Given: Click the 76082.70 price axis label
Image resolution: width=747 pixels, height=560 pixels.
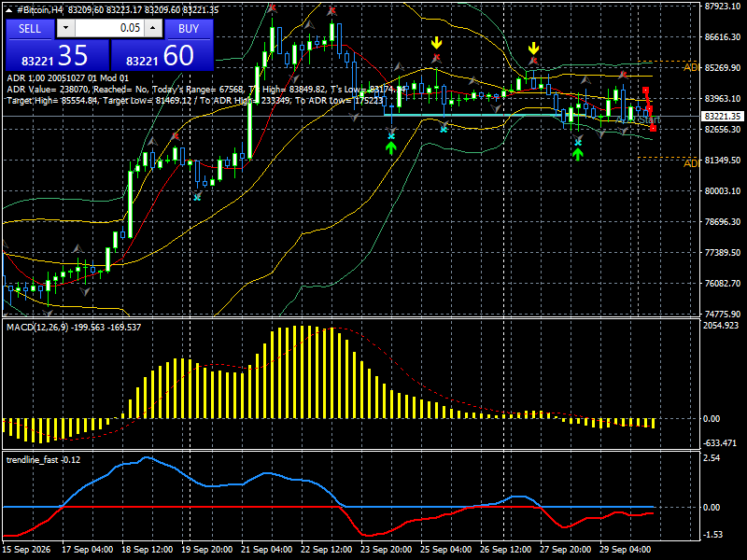Looking at the screenshot, I should point(722,283).
